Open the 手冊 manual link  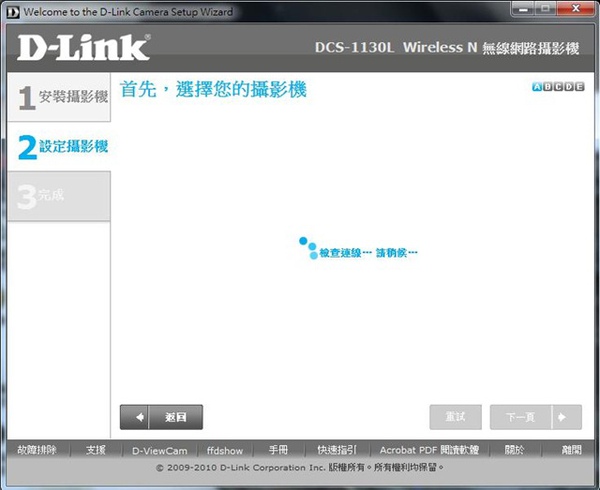[278, 450]
